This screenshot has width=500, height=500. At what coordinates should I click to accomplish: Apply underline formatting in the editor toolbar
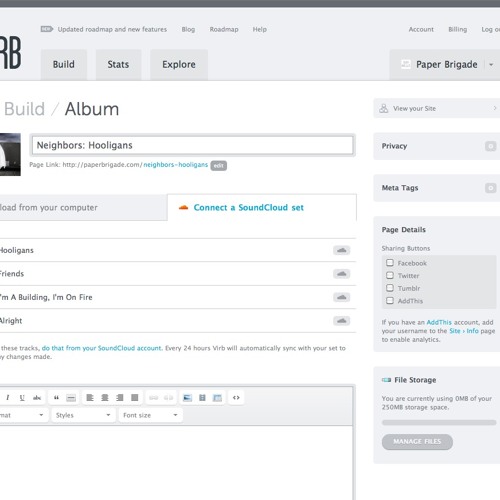coord(22,397)
